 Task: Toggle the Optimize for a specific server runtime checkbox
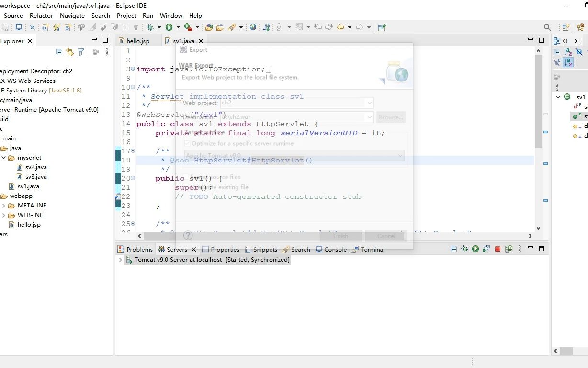(188, 143)
